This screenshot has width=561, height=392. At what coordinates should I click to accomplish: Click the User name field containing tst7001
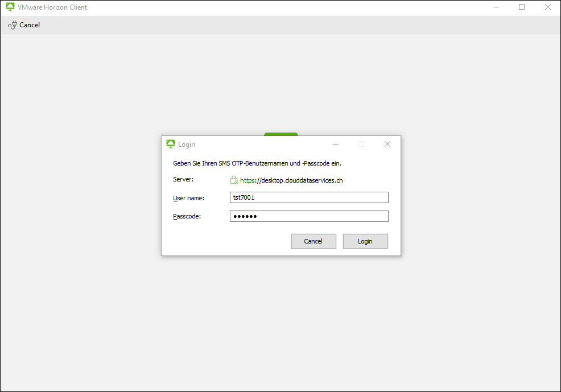pyautogui.click(x=309, y=197)
